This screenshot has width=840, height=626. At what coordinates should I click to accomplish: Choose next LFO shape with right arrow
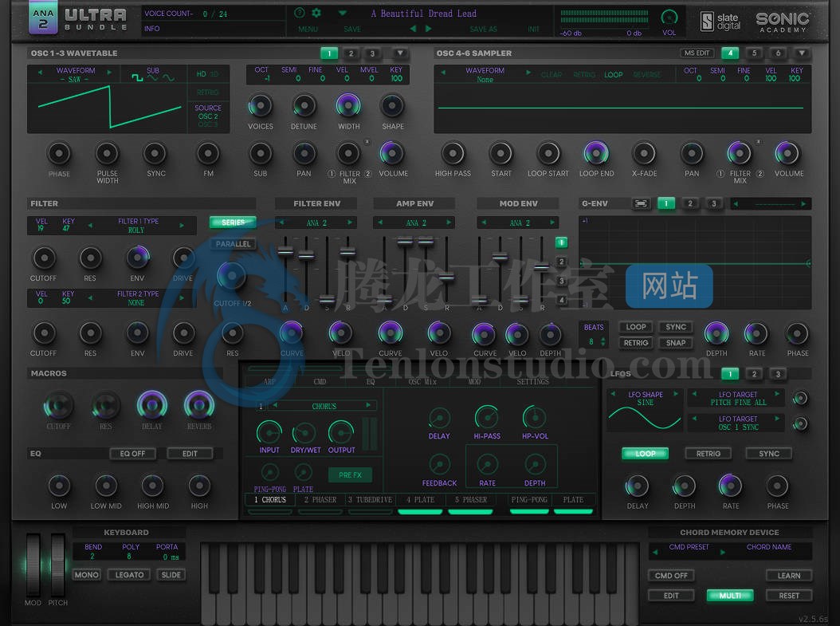click(676, 394)
